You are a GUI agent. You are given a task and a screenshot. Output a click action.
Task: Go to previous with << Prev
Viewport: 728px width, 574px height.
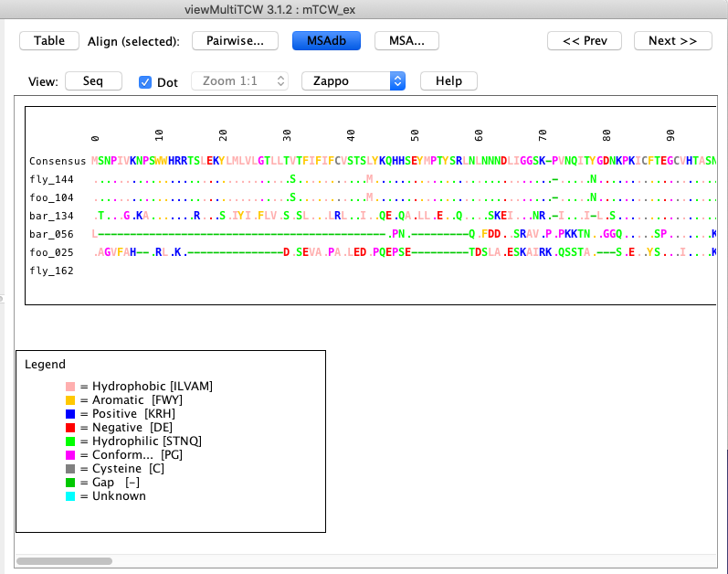(585, 41)
